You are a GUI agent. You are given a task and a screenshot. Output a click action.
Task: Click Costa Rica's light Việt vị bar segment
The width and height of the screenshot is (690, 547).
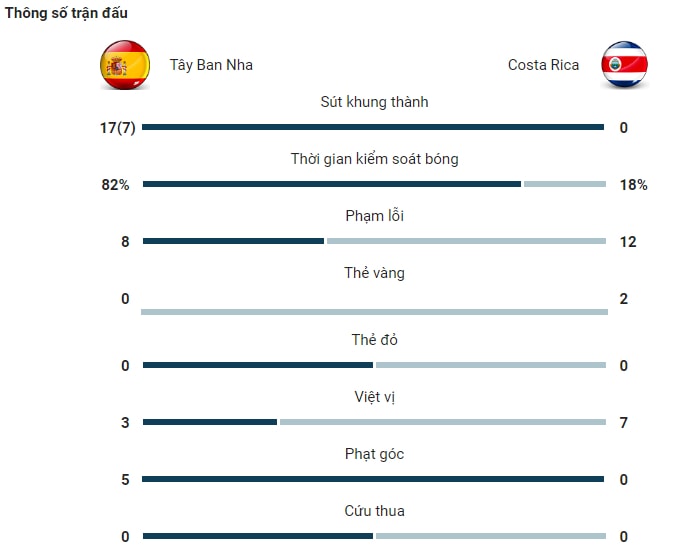(443, 422)
